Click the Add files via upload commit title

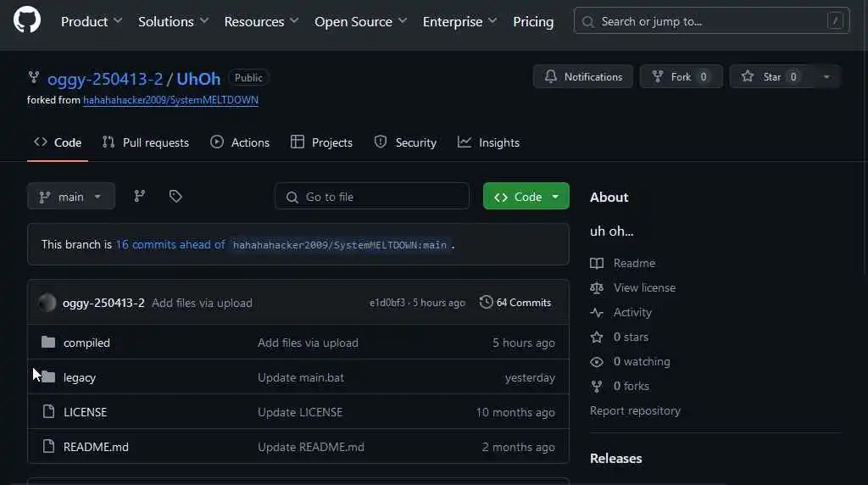click(202, 303)
